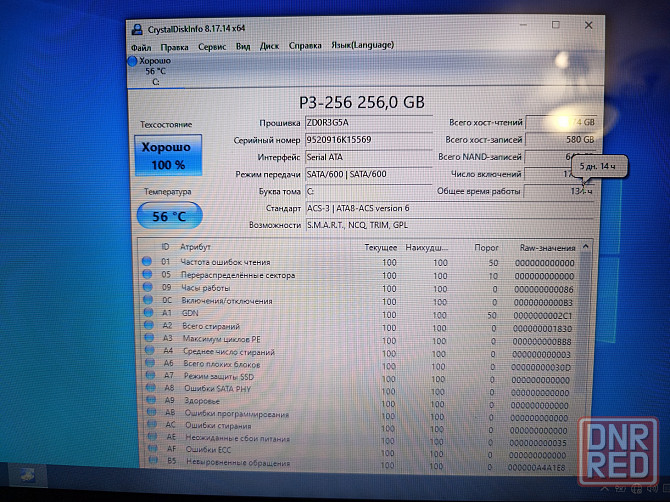Screen dimensions: 670x502
Task: Click status icon of row A6 Всего плохих блоков
Action: point(150,363)
